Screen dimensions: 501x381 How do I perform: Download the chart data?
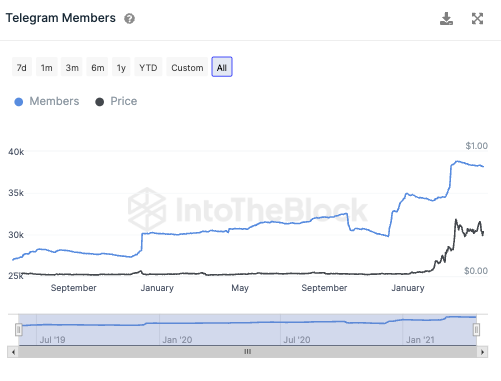point(446,19)
